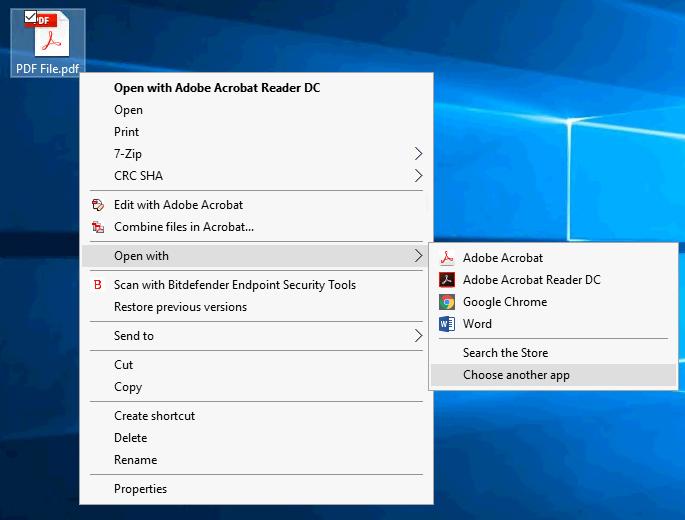Choose Edit with Adobe Acrobat

click(256, 205)
